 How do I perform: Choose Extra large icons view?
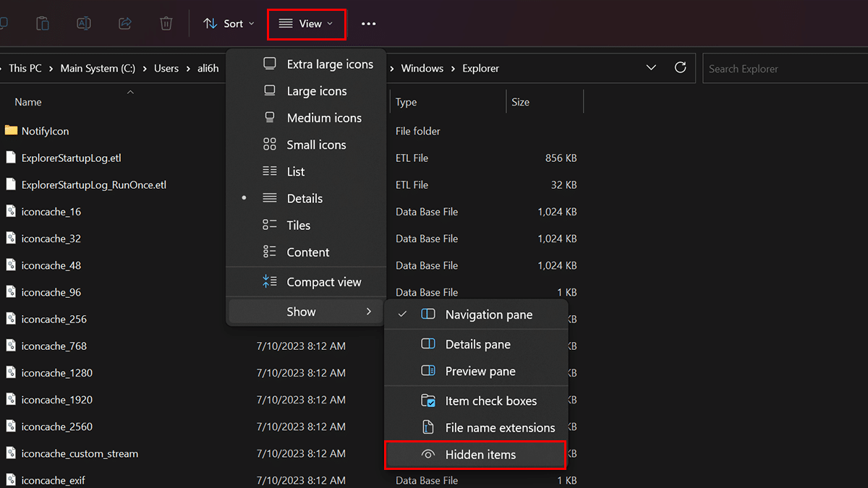(x=329, y=64)
